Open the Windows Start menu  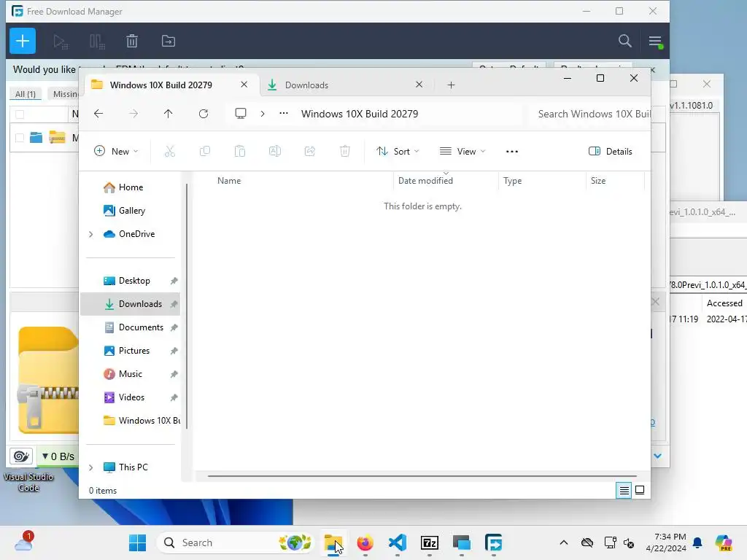(138, 542)
